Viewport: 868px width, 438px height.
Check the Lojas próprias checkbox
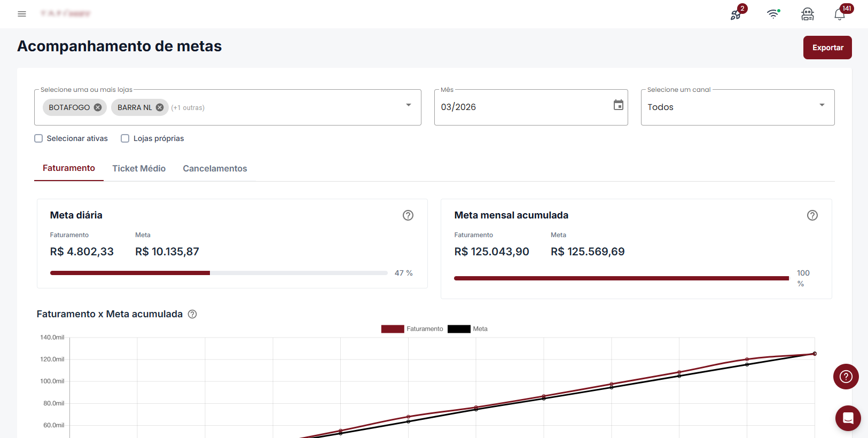(125, 138)
